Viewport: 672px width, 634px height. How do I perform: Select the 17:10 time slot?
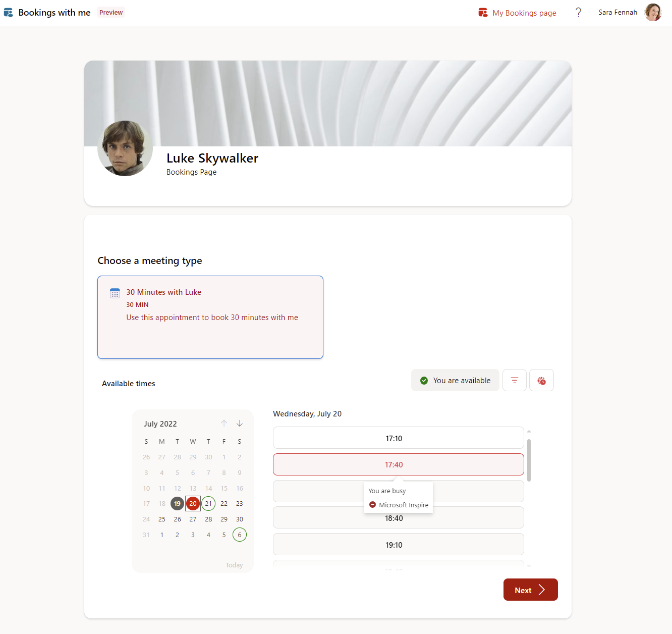pyautogui.click(x=398, y=438)
